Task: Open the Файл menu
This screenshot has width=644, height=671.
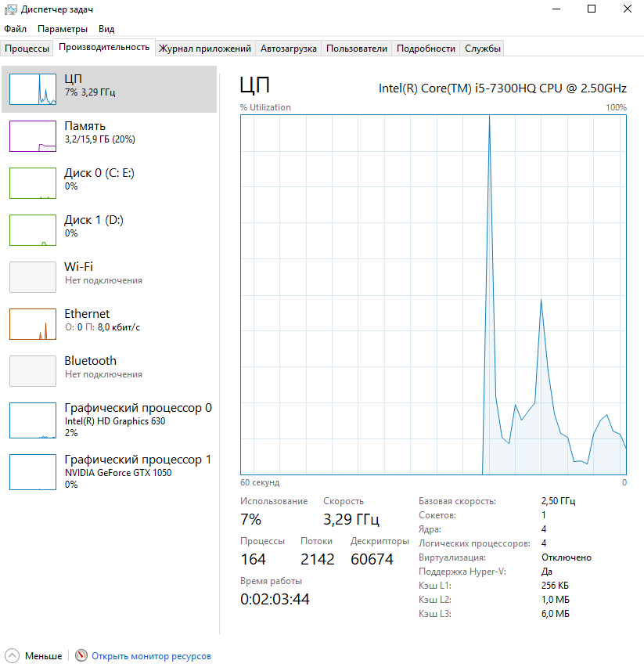Action: [x=15, y=29]
